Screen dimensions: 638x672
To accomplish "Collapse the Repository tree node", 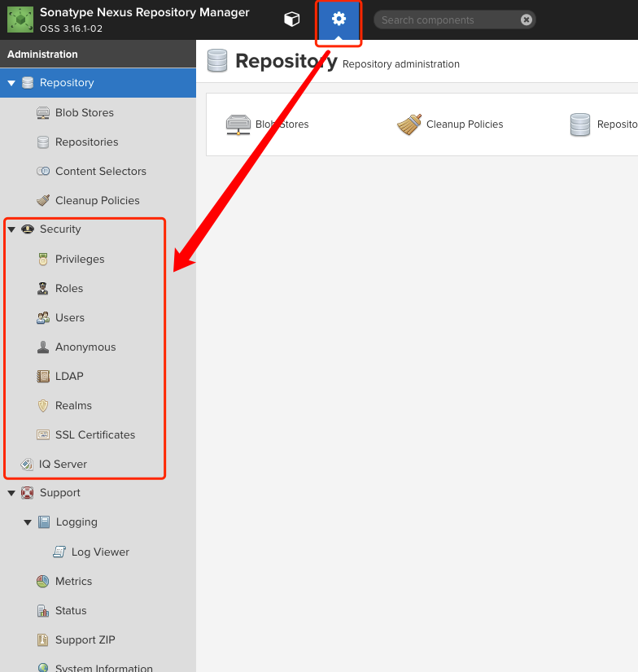I will point(11,83).
